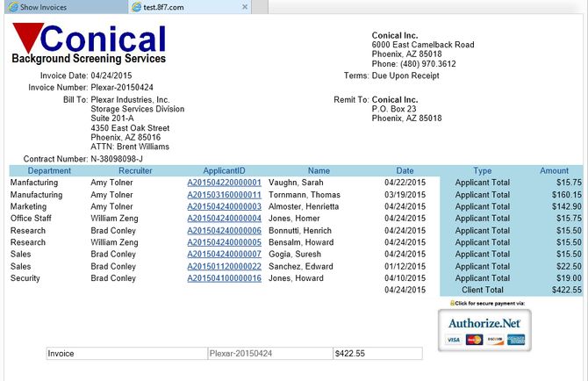This screenshot has height=381, width=588.
Task: Click the Conical logo
Action: [x=89, y=43]
